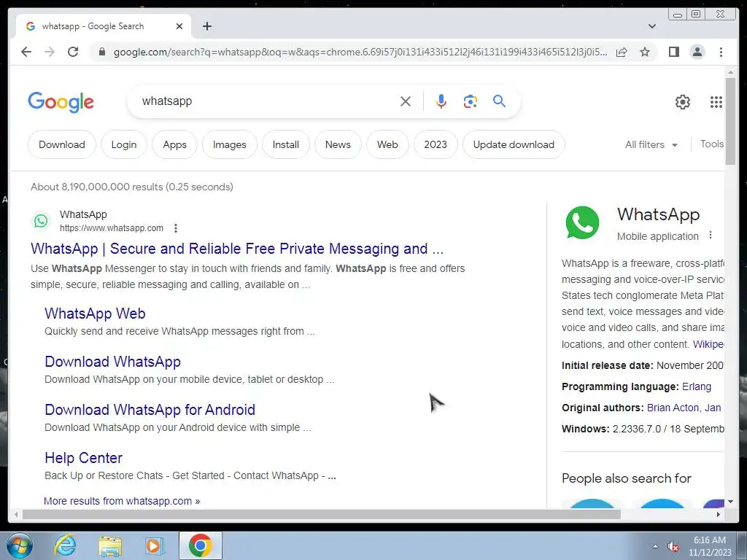This screenshot has width=747, height=560.
Task: Select the Apps filter chip
Action: [x=175, y=144]
